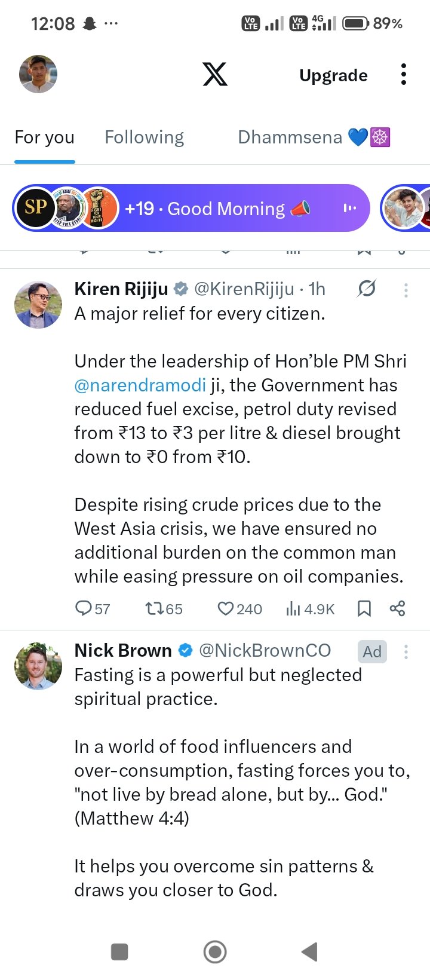The image size is (430, 980).
Task: Like Kiren Rijiju's tweet
Action: [225, 608]
